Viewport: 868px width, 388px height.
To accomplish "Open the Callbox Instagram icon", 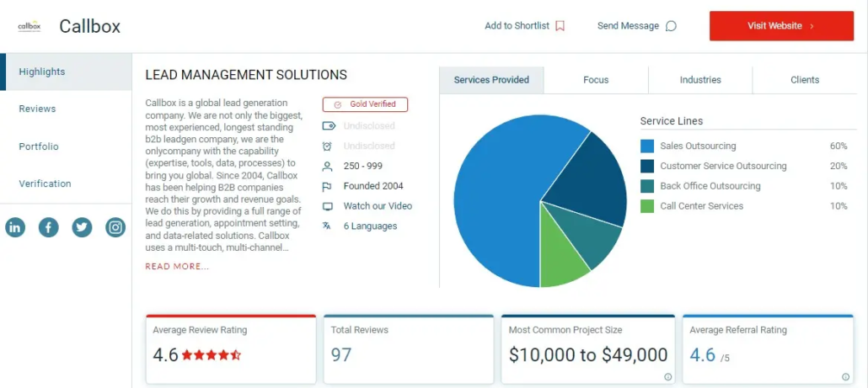I will point(115,227).
